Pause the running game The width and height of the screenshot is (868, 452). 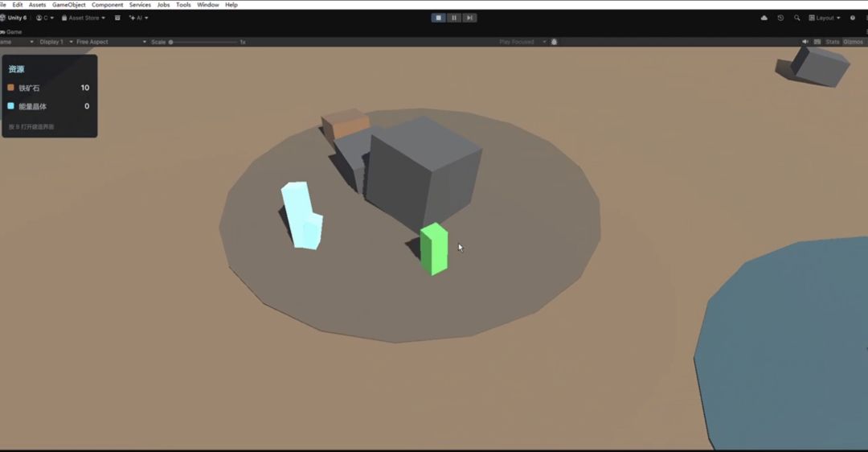[454, 18]
